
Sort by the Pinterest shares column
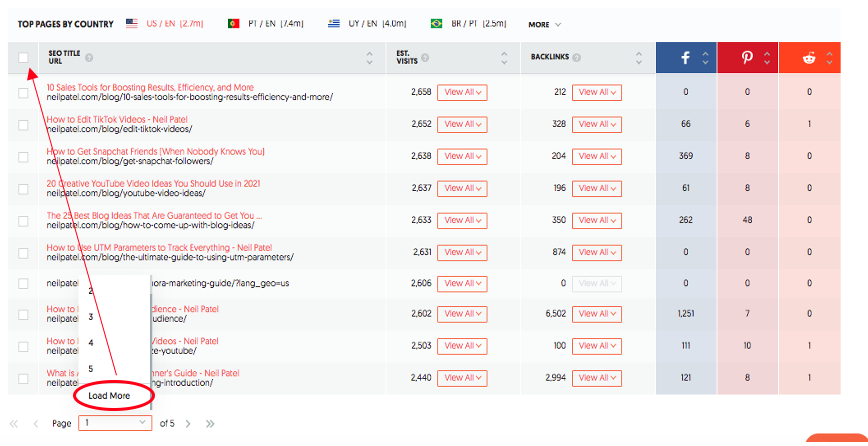click(767, 58)
